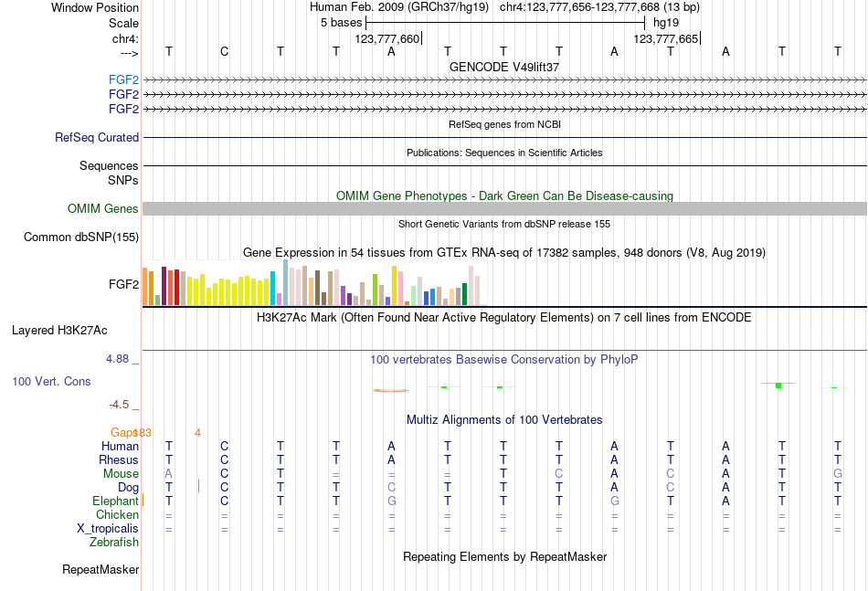Click the -4.5 conservation scale minimum

pos(119,405)
